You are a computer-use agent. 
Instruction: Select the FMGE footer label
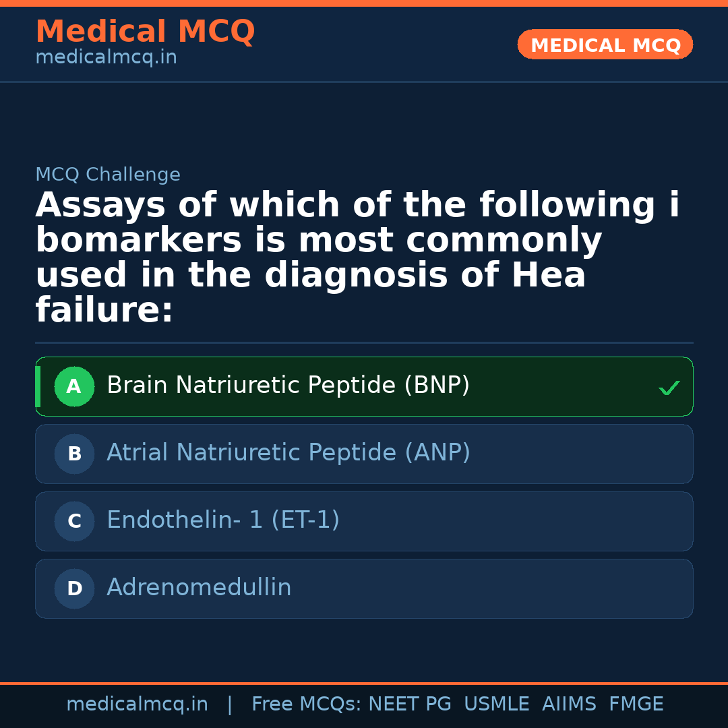tap(636, 704)
